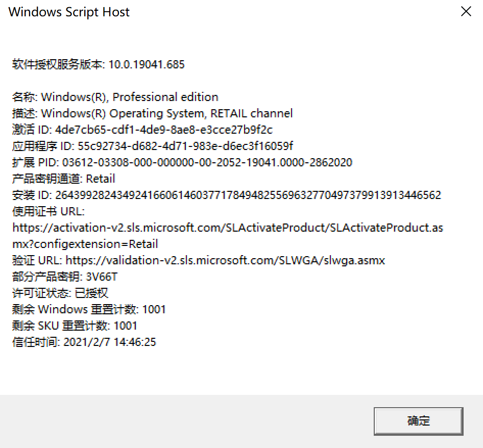Click the 验证 URL validation-v2 line
Viewport: 483px width, 448px height.
point(199,260)
